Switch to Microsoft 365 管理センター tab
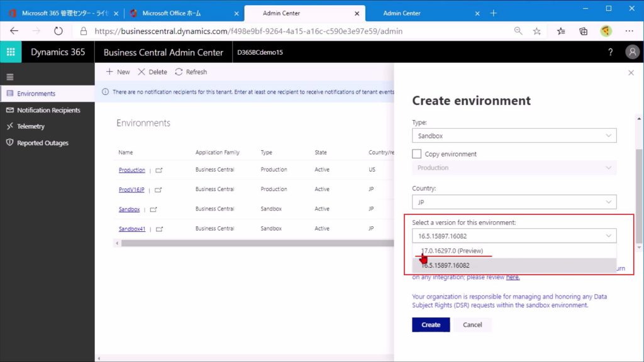The width and height of the screenshot is (644, 362). point(62,13)
